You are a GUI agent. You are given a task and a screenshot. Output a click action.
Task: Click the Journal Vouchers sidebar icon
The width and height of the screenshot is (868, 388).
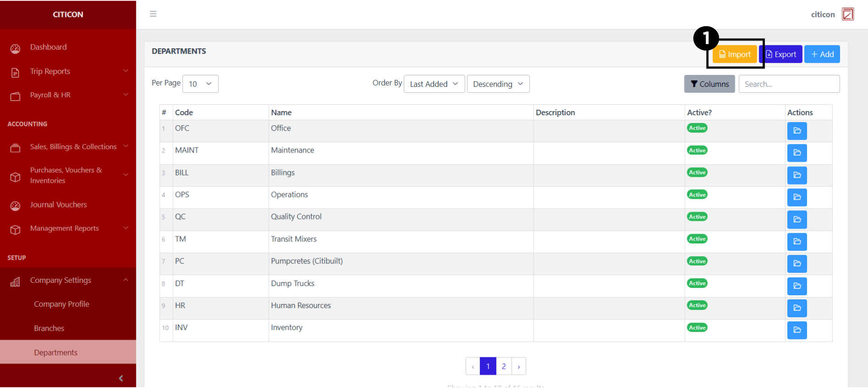click(x=15, y=206)
